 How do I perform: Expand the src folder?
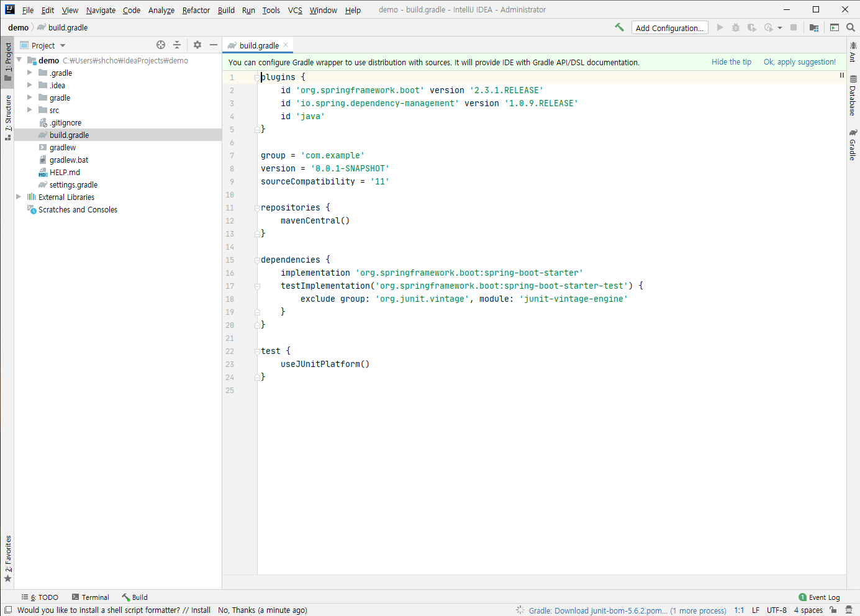coord(29,110)
